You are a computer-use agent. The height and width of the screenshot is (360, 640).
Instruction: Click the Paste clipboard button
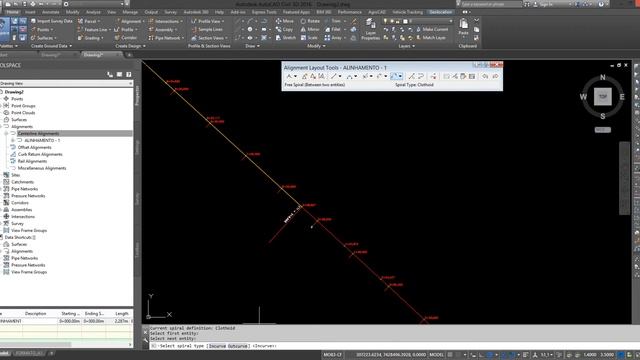tap(463, 27)
